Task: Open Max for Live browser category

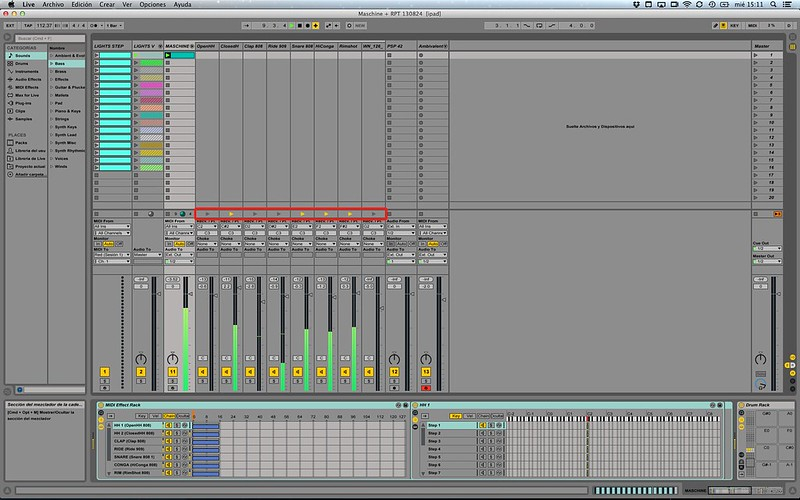Action: click(x=26, y=94)
